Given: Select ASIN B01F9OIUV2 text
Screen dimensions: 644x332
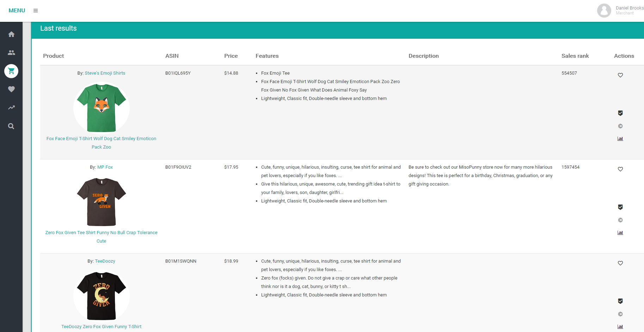Looking at the screenshot, I should (x=178, y=167).
